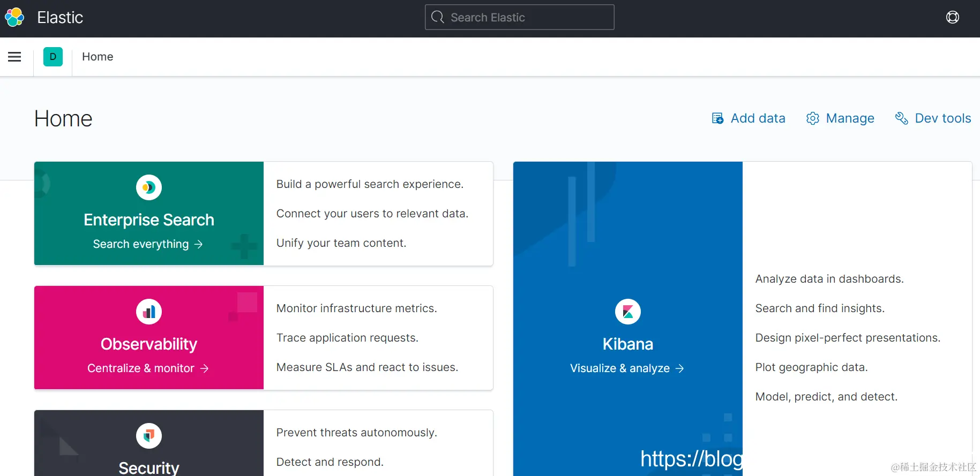980x476 pixels.
Task: Open the help menu icon
Action: pyautogui.click(x=952, y=17)
